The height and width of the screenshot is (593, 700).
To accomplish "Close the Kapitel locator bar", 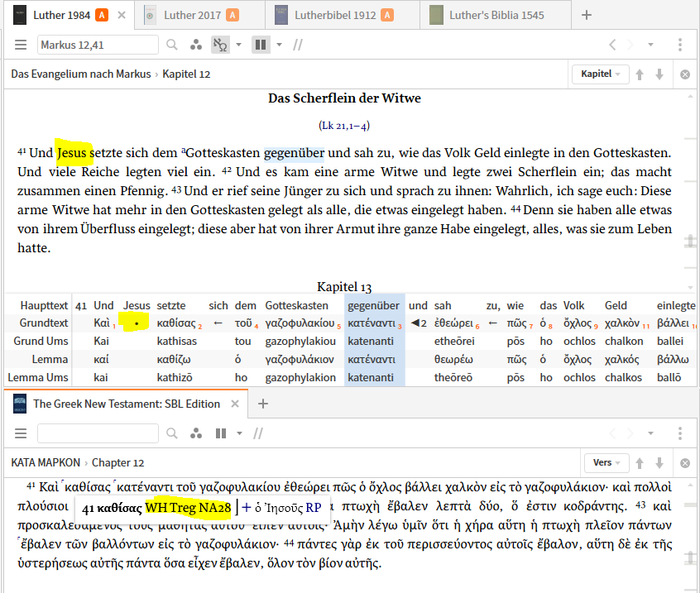I will [x=685, y=74].
